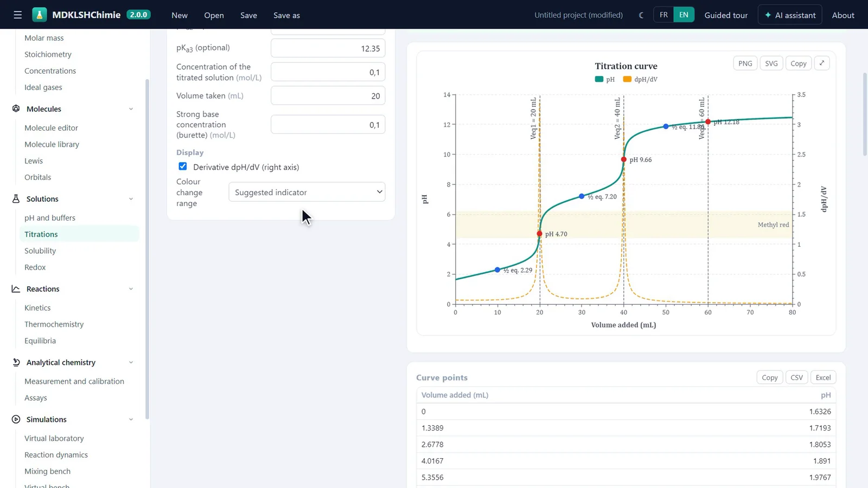Edit the Volume taken field
Screen dimensions: 868x488
[x=328, y=95]
